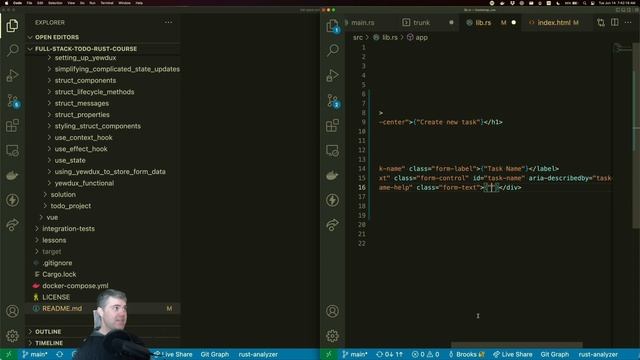Open Docker view in right window
Viewport: 640px width, 360px height.
(x=333, y=176)
